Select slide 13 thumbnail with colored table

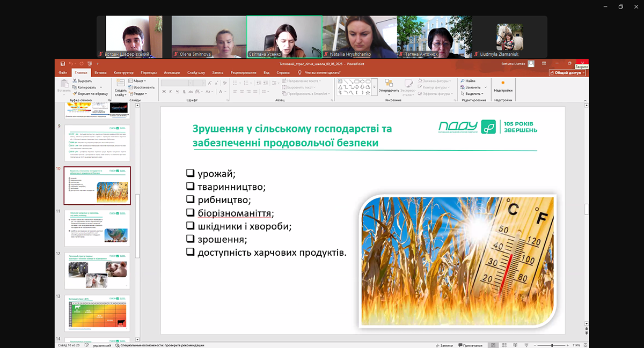coord(97,313)
